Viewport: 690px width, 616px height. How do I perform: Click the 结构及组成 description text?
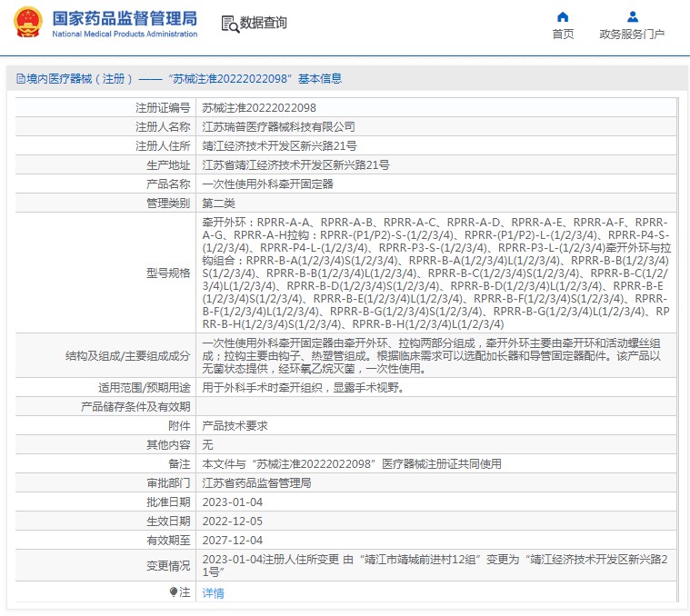pyautogui.click(x=431, y=356)
